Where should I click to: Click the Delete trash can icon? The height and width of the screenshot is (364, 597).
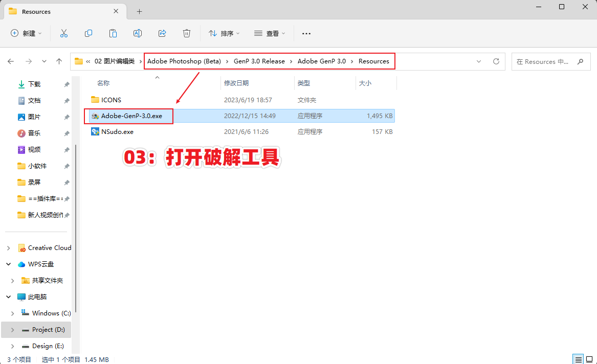[x=187, y=33]
